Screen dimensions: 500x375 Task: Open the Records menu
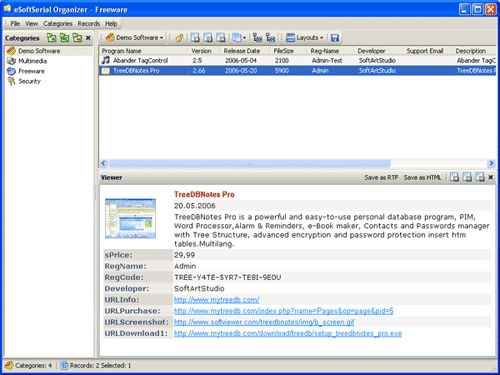89,24
